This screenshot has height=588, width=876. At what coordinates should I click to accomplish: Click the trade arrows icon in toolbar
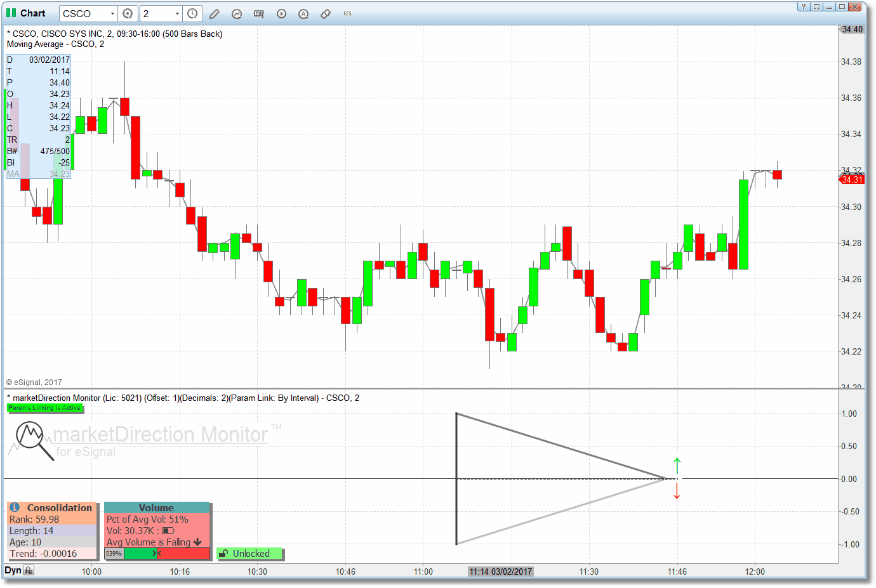click(x=326, y=13)
